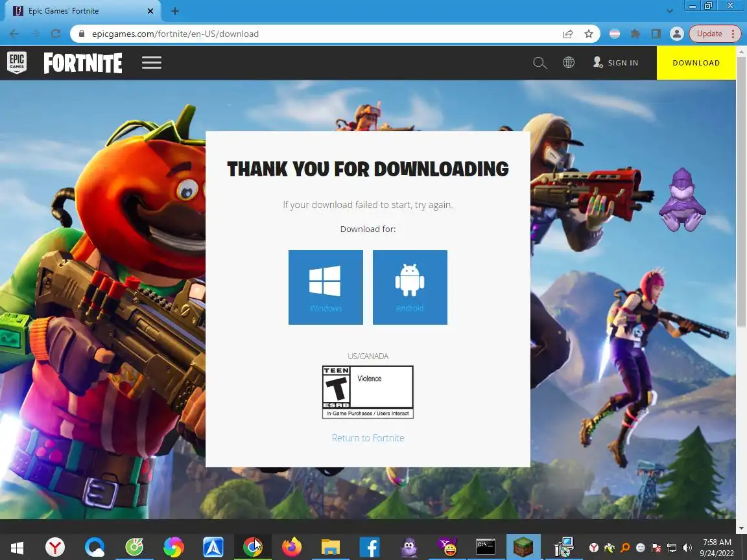Reload the page with refresh button
Viewport: 747px width, 560px height.
coord(56,34)
